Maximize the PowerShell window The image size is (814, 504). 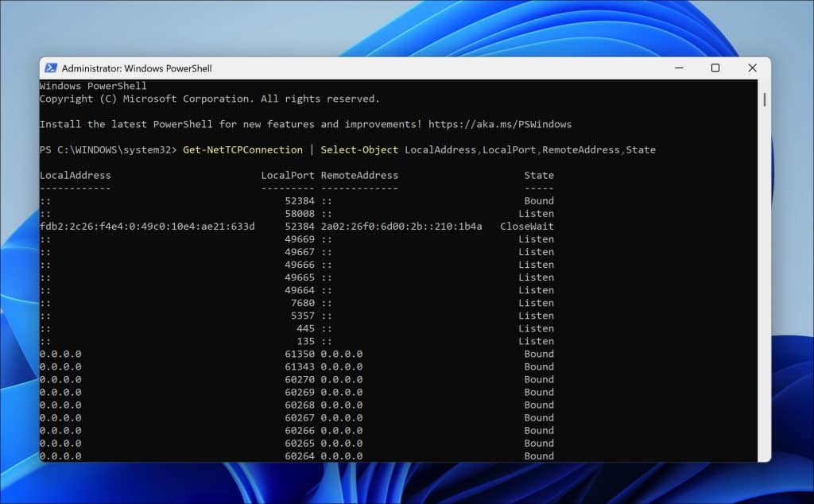coord(715,68)
